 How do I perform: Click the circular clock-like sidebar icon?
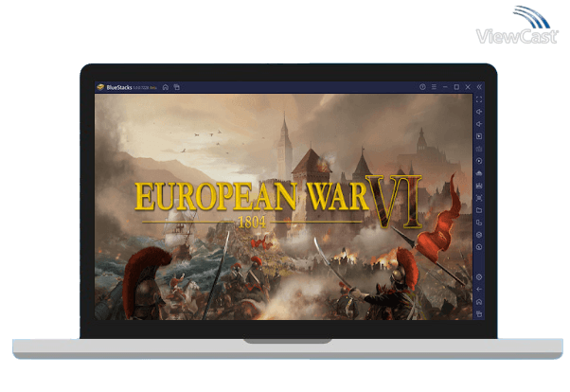(479, 247)
